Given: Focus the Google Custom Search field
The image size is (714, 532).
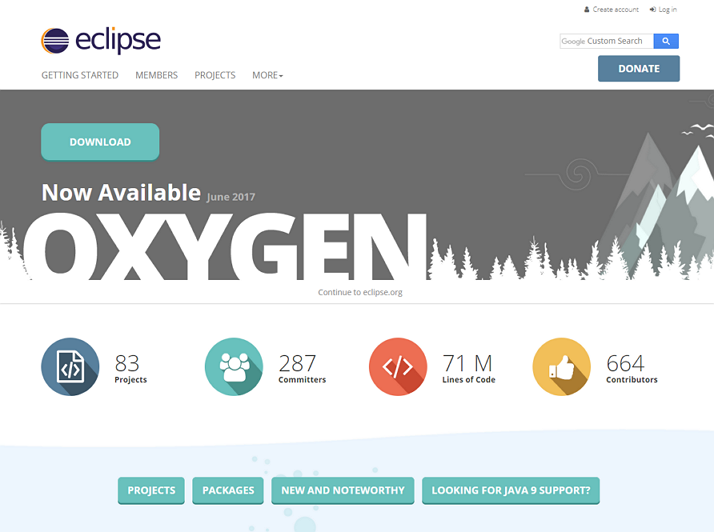Looking at the screenshot, I should (x=607, y=41).
